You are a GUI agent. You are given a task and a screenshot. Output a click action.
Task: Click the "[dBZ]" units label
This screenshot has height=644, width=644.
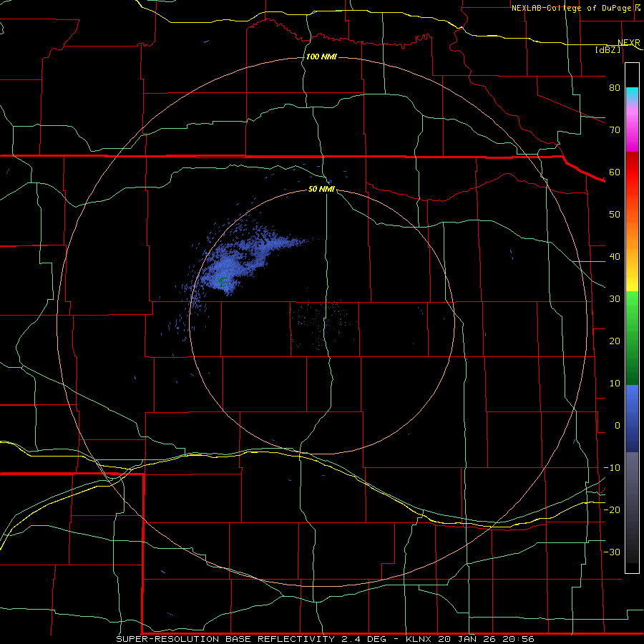(x=608, y=49)
